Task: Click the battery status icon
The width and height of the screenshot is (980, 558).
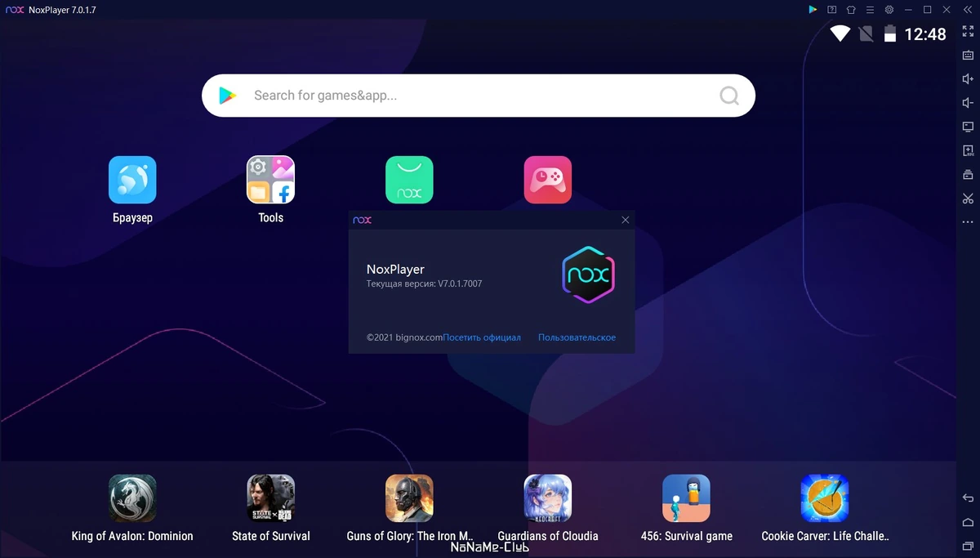Action: (890, 33)
